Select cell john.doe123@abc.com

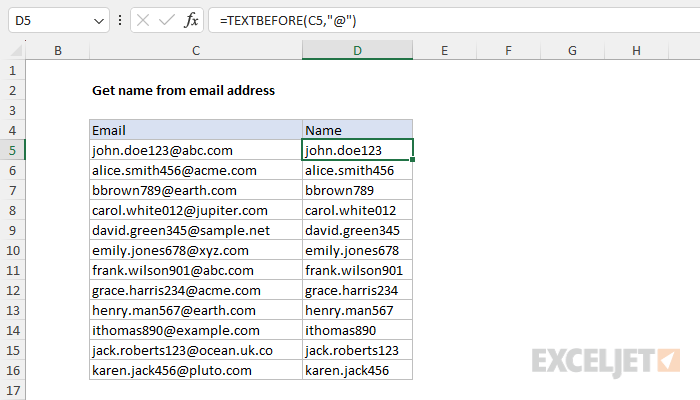[196, 150]
